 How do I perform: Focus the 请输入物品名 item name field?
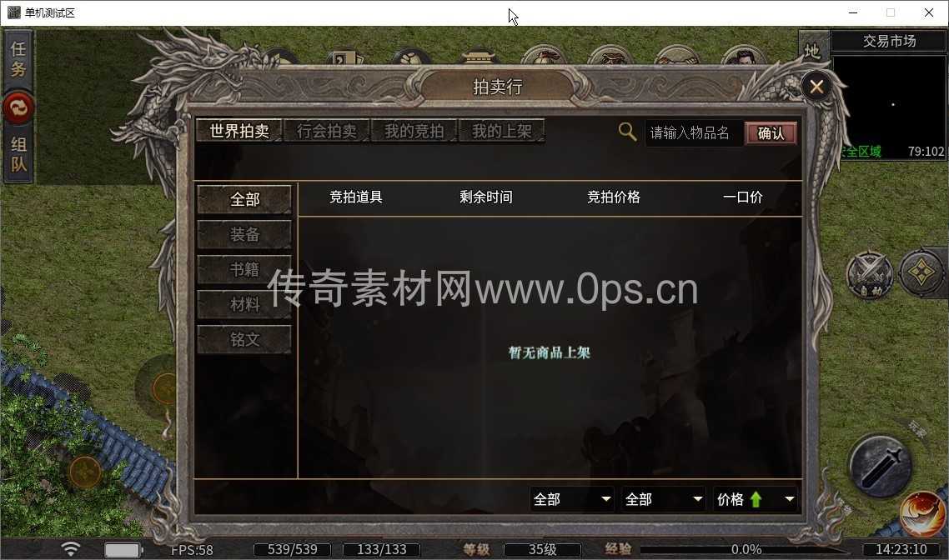694,133
